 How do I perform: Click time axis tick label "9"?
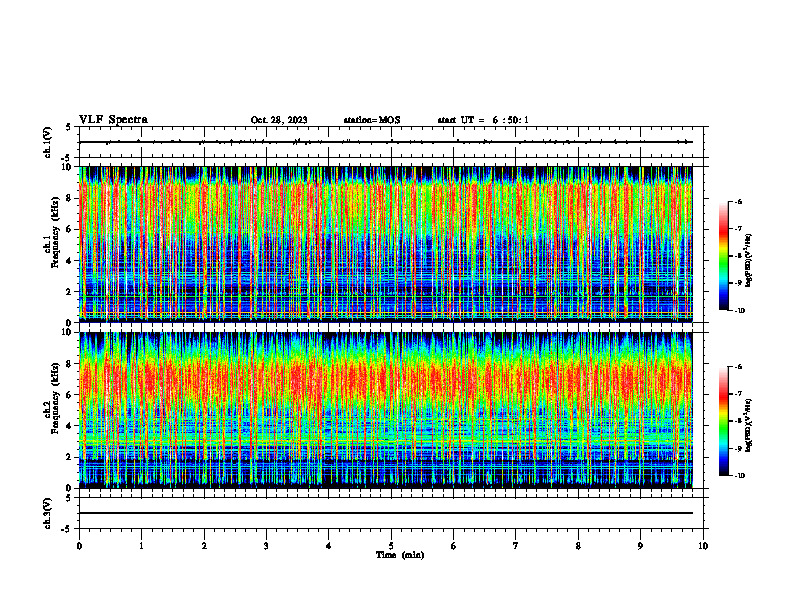(640, 546)
